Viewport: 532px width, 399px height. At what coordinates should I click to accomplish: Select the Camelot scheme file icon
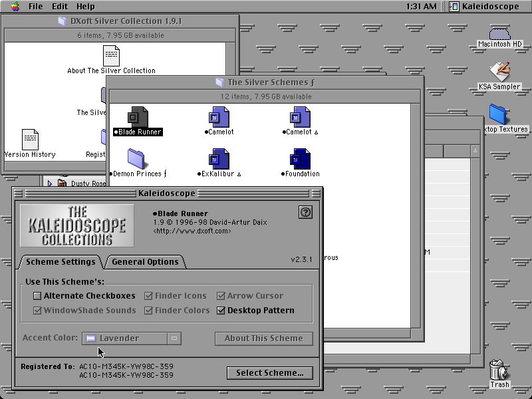click(x=219, y=117)
